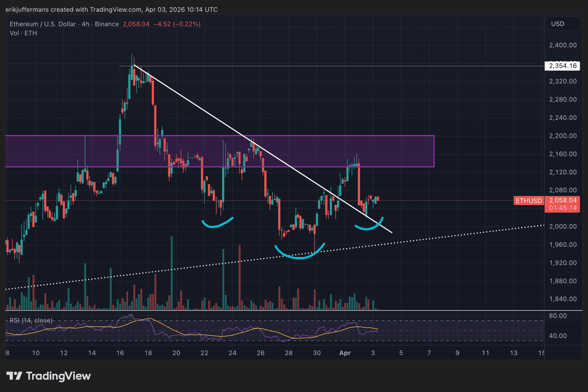Click the Binance exchange name in header

(107, 24)
